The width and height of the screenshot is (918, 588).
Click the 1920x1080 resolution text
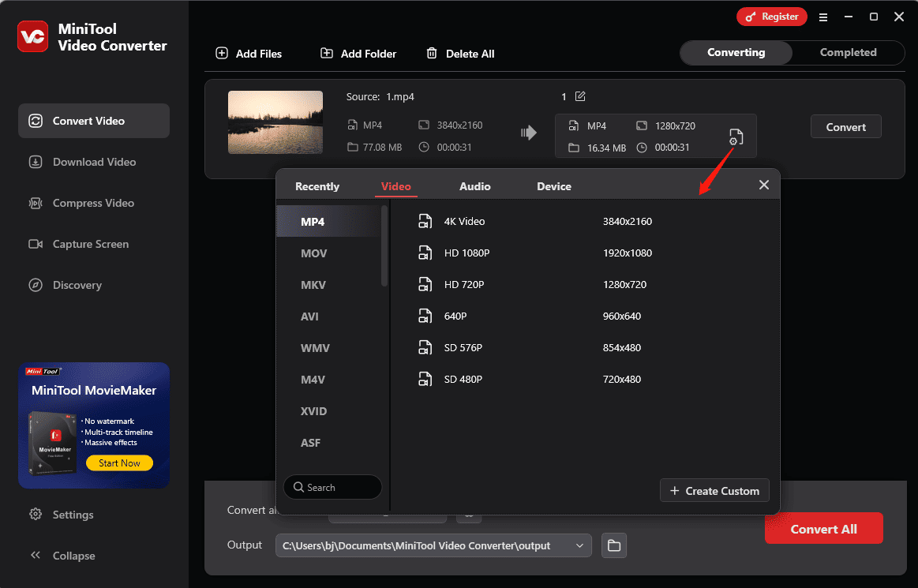click(x=627, y=253)
